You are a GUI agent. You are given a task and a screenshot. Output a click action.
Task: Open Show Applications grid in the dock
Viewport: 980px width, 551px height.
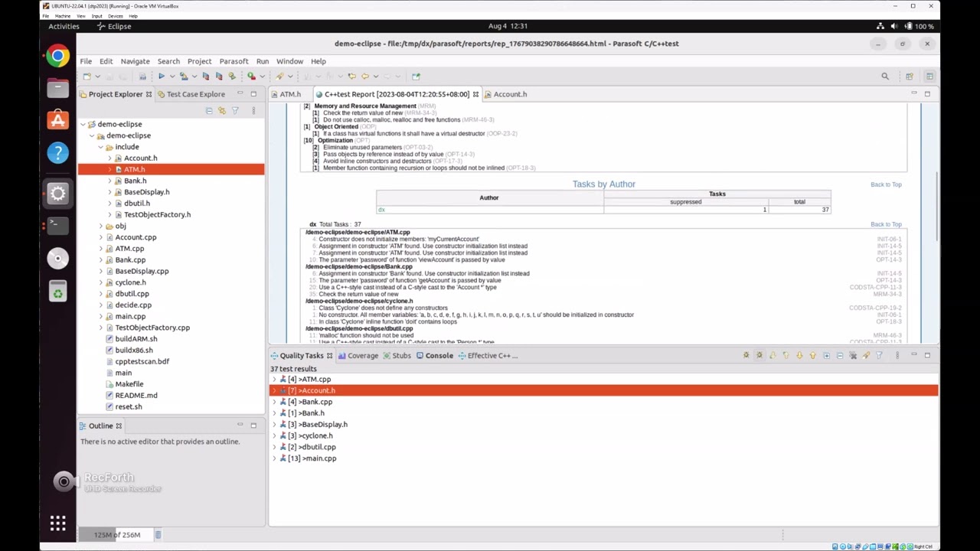tap(57, 523)
